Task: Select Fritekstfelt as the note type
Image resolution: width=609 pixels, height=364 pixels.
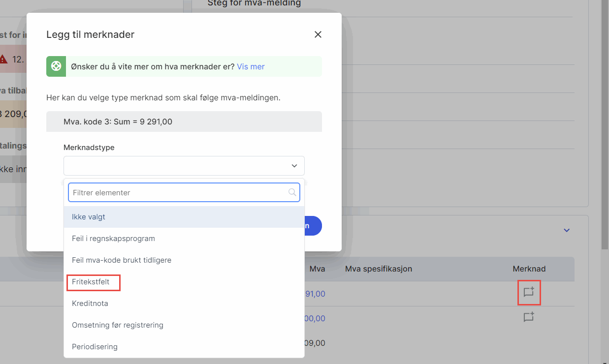Action: (91, 282)
